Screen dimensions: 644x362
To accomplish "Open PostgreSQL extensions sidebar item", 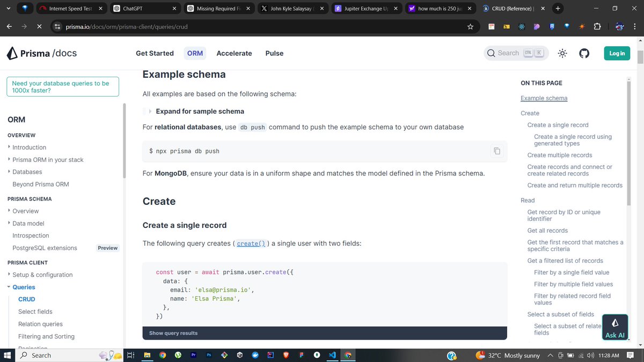I will click(45, 248).
